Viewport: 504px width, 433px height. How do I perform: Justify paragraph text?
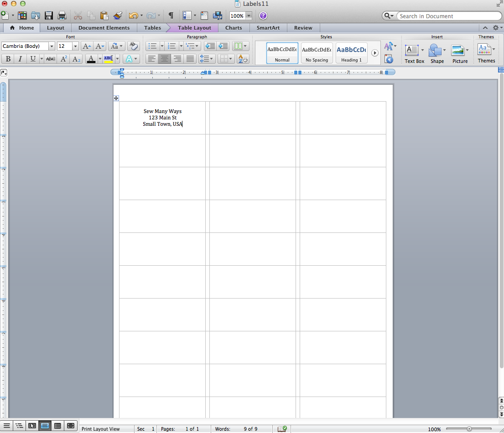(190, 59)
